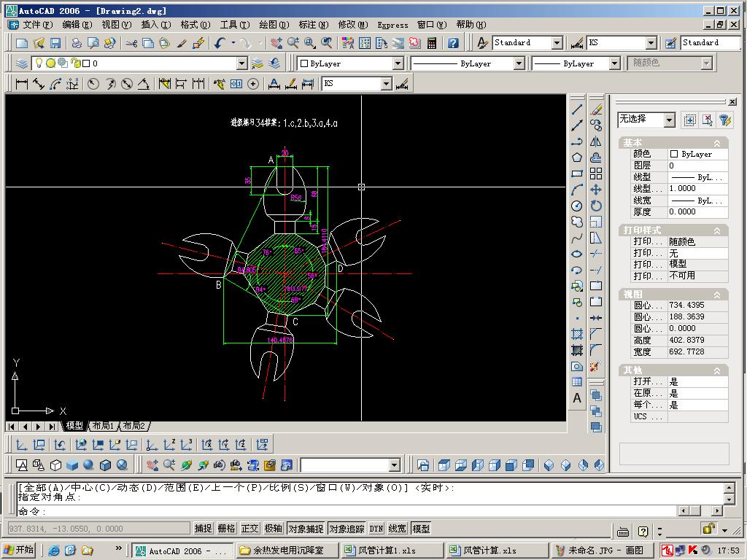Open the Standard text style dropdown

point(557,43)
